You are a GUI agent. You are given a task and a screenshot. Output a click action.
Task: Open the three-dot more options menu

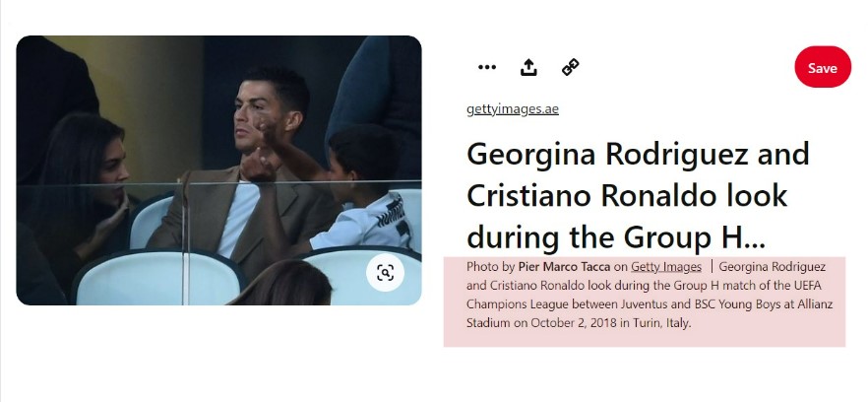click(x=487, y=67)
